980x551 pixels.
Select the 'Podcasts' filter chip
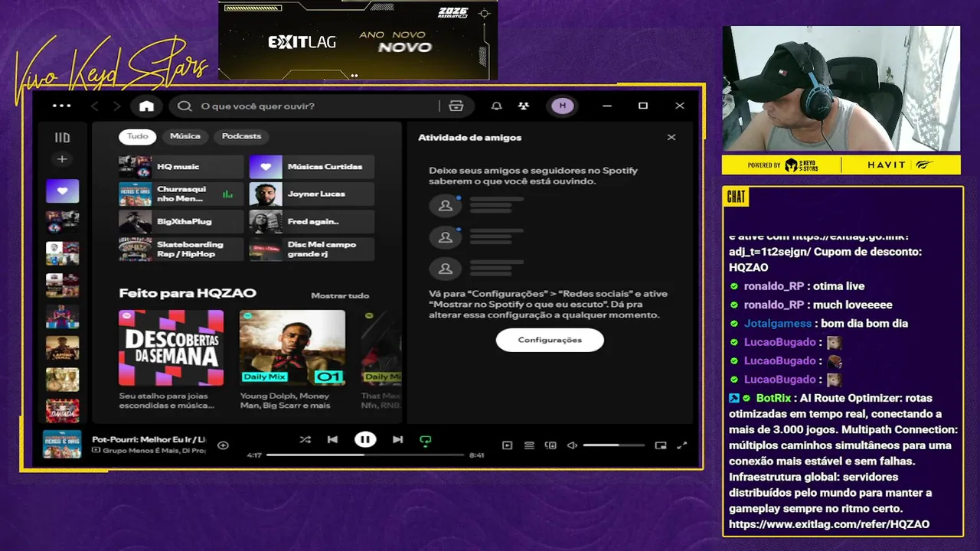click(241, 136)
